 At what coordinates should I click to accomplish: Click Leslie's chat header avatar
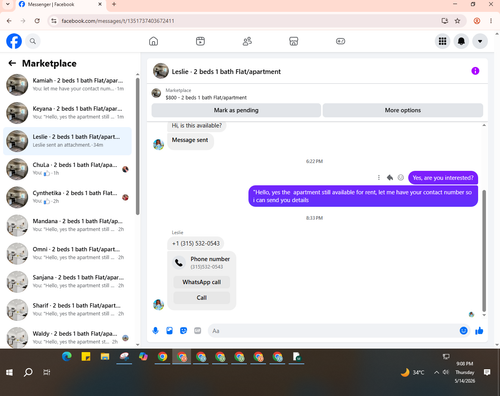161,71
